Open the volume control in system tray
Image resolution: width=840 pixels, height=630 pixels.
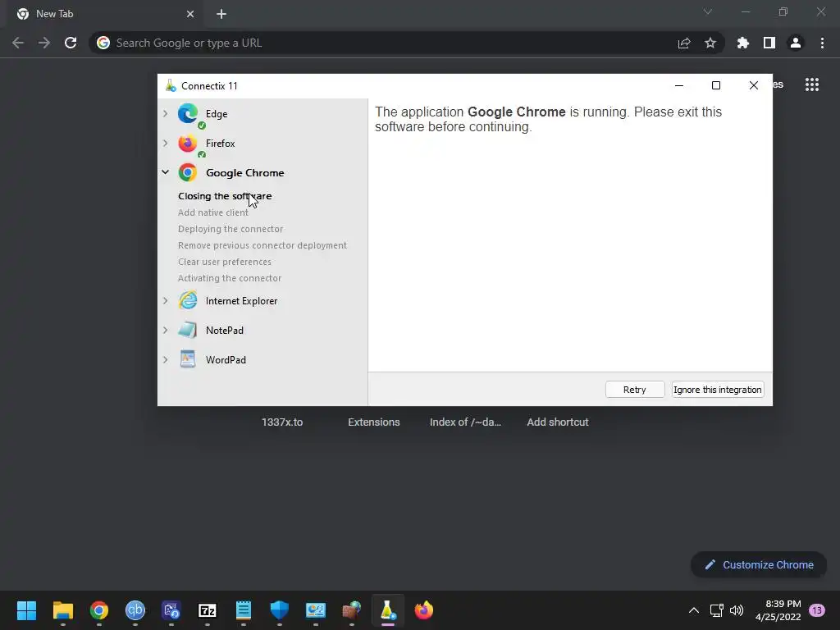click(737, 610)
